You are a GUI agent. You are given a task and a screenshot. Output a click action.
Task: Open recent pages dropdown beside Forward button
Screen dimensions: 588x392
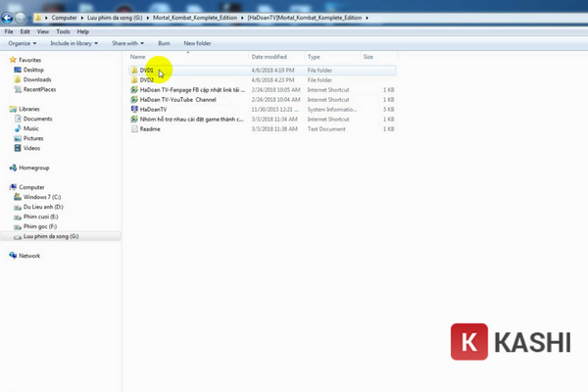pyautogui.click(x=29, y=18)
